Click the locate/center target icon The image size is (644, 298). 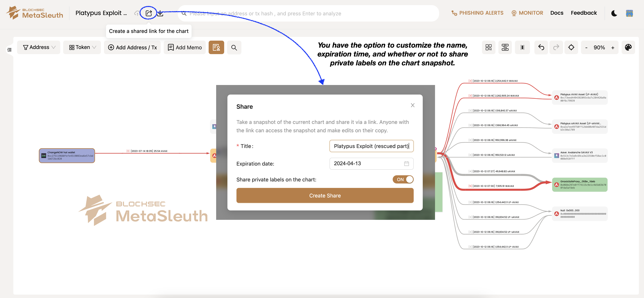pos(571,47)
